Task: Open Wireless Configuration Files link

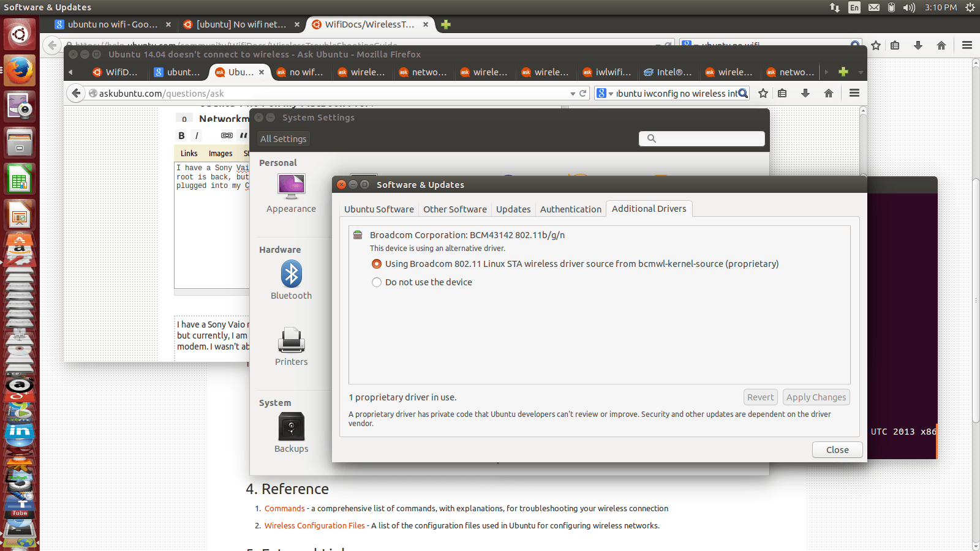Action: pyautogui.click(x=314, y=526)
